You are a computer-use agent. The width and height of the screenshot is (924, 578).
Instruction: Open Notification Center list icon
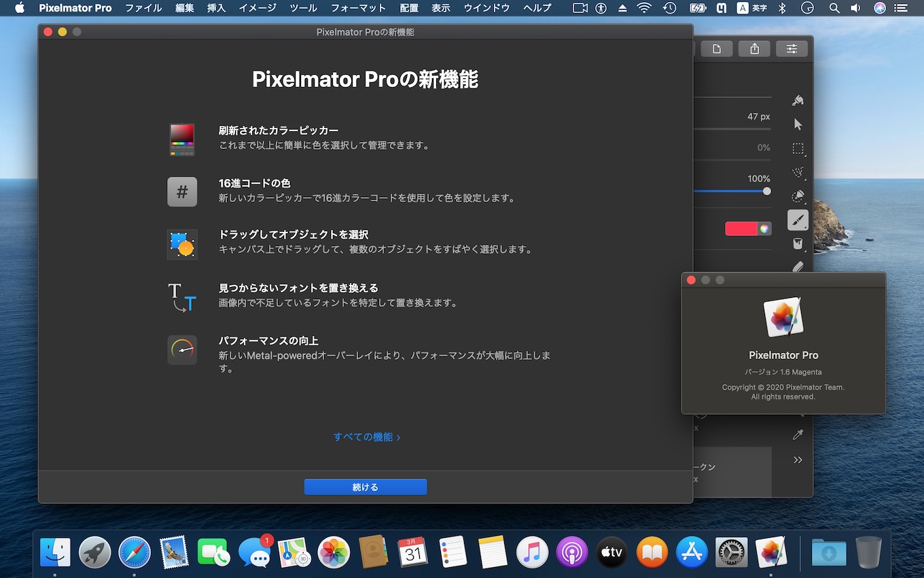coord(902,8)
